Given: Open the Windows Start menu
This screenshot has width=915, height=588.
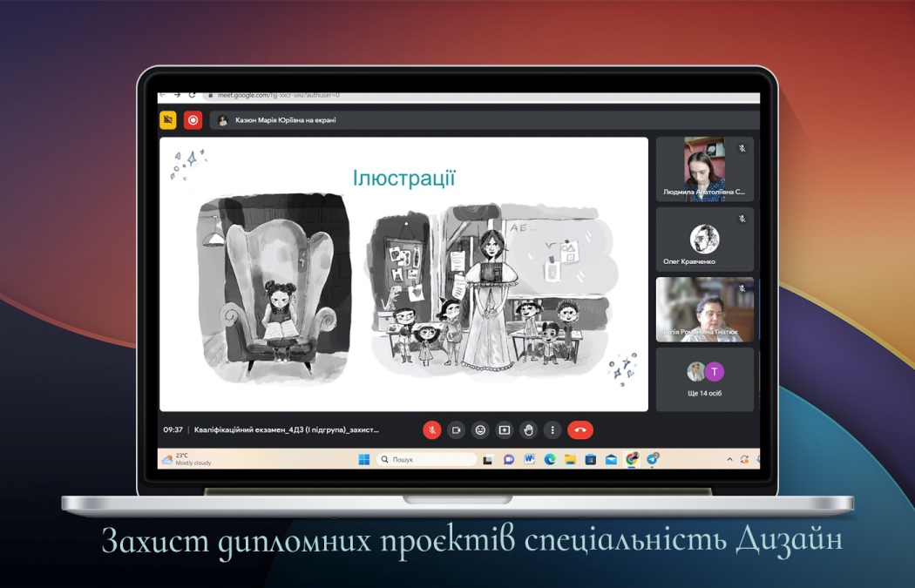Looking at the screenshot, I should click(x=364, y=460).
